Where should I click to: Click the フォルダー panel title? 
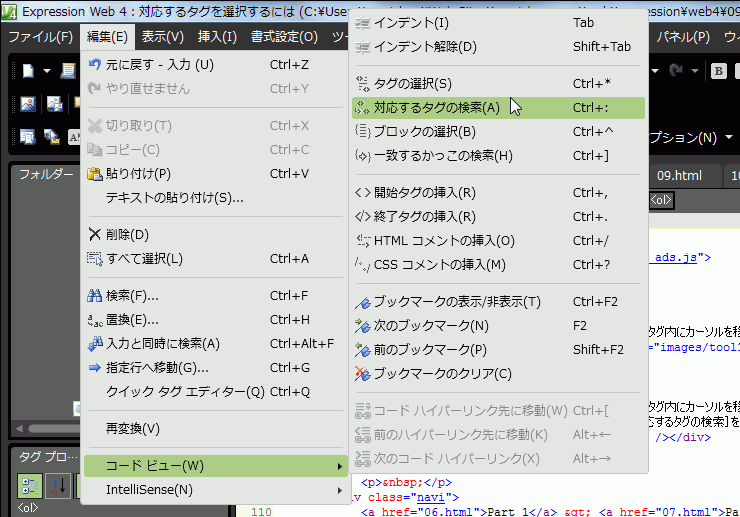46,174
